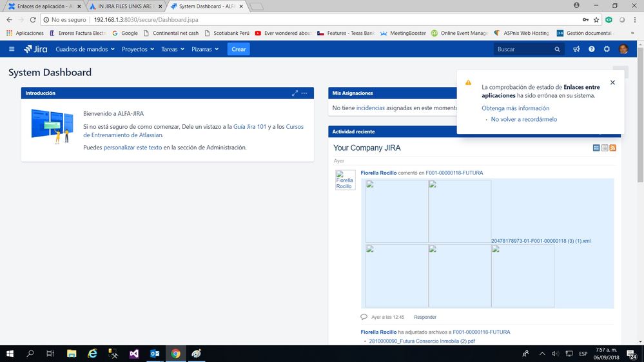
Task: Open the Scotiabank Perú bookmark
Action: tap(227, 33)
